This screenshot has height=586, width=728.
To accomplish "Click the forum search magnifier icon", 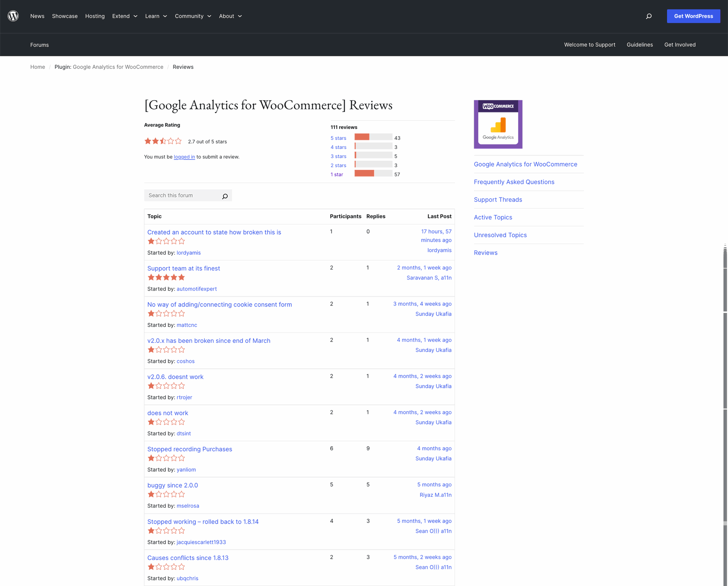I will [x=225, y=196].
